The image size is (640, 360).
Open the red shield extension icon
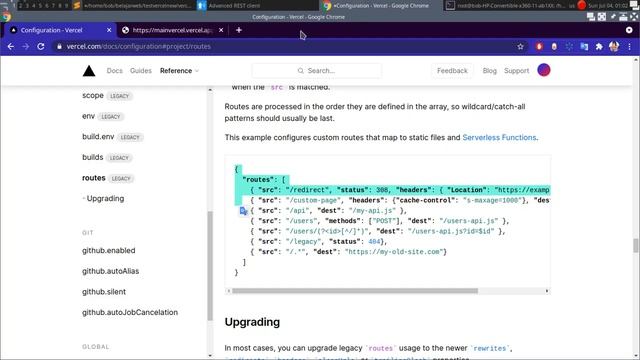click(x=539, y=47)
